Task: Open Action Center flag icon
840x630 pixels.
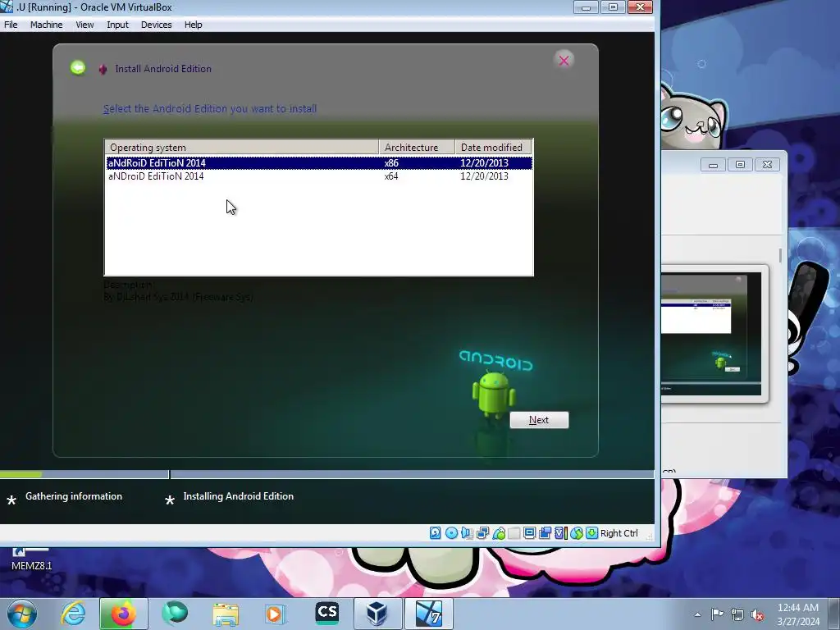Action: (x=717, y=614)
